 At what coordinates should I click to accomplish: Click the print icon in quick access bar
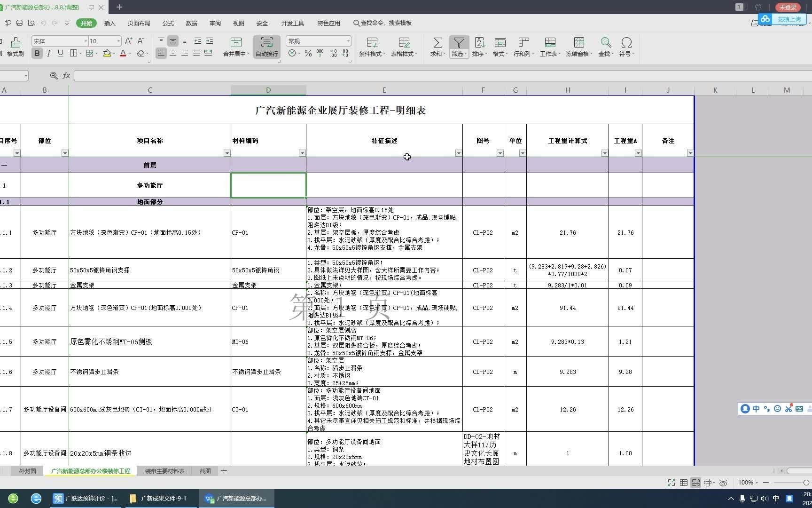tap(19, 23)
